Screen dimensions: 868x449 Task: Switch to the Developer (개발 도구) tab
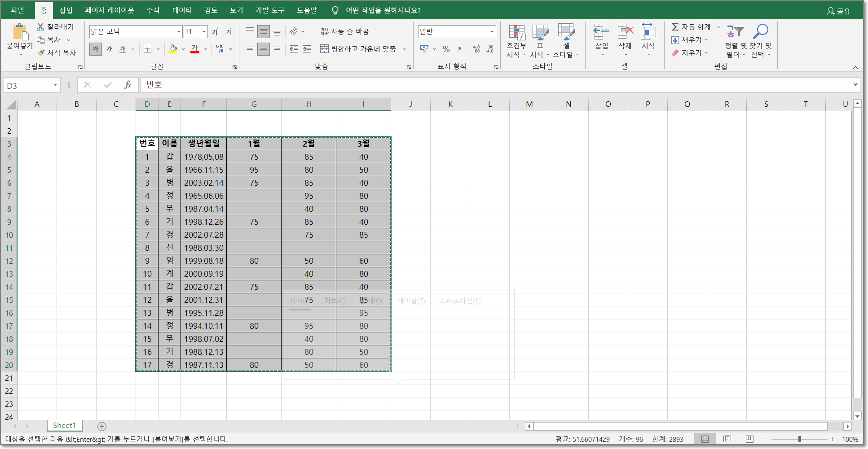coord(270,10)
